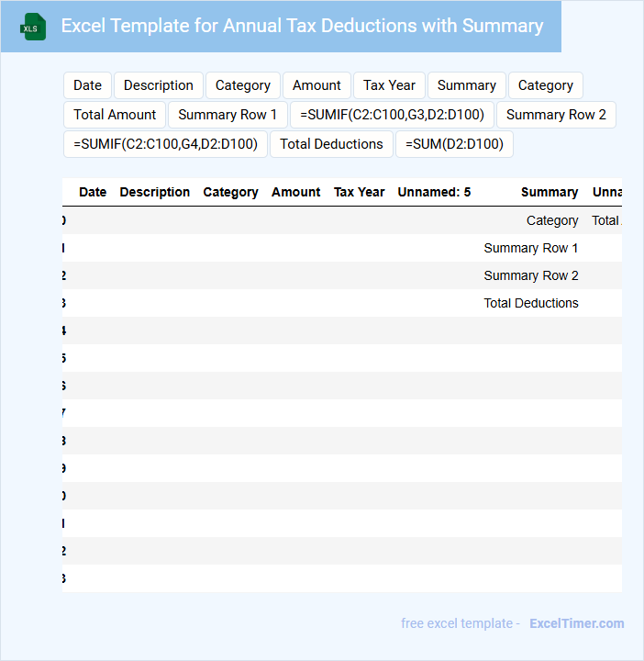The width and height of the screenshot is (644, 661).
Task: Click the green XLS file icon
Action: (34, 27)
